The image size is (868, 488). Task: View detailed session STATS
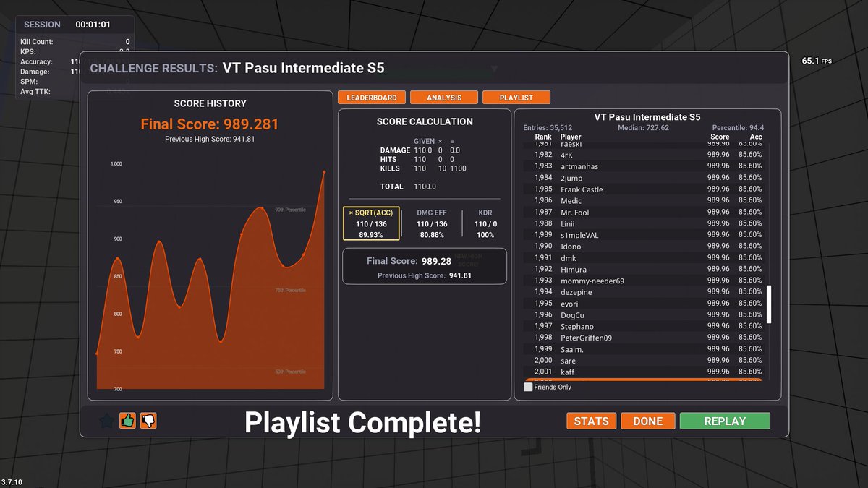(591, 421)
